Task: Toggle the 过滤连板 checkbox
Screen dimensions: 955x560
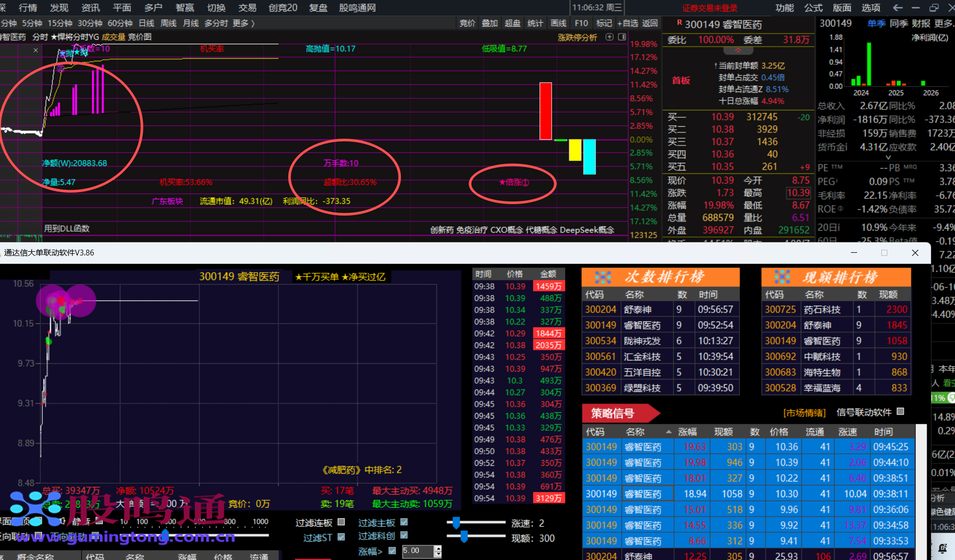Action: tap(341, 522)
